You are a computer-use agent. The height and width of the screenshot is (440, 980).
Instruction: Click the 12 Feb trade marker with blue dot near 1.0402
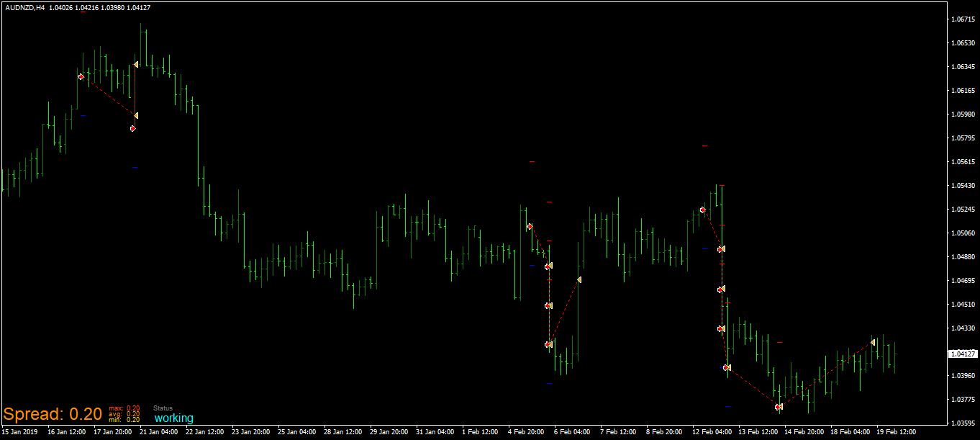[x=727, y=367]
